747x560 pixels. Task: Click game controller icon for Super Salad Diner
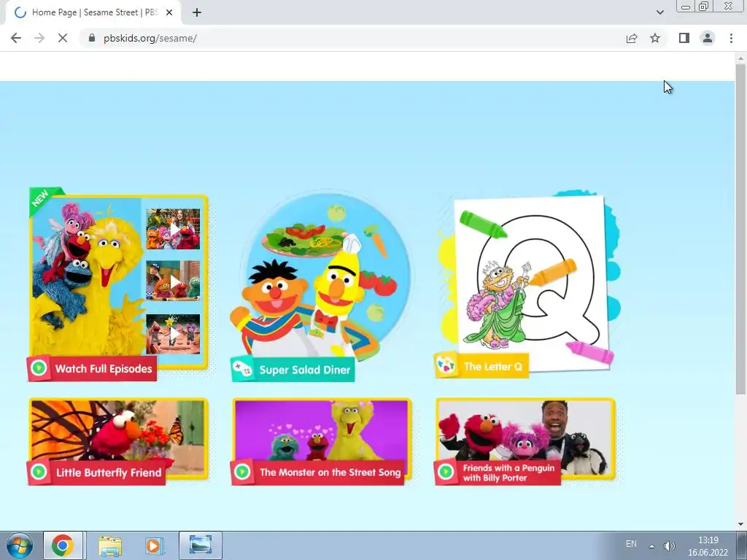242,368
